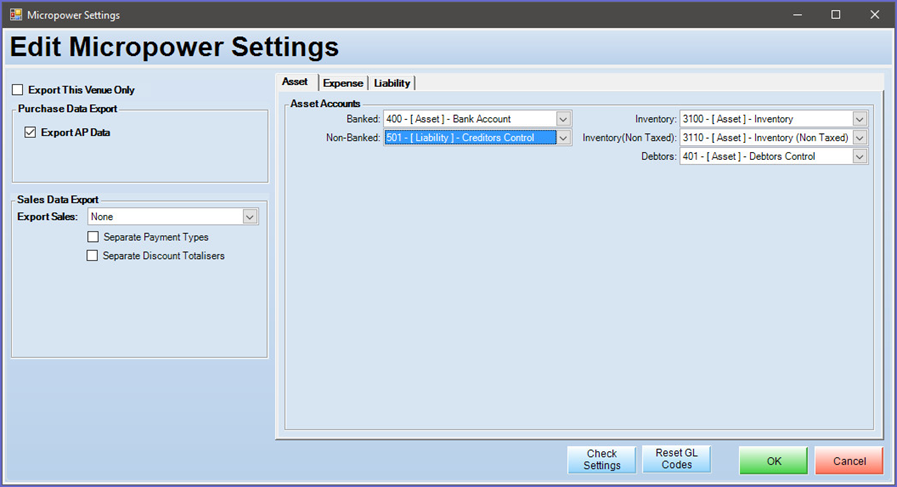The image size is (897, 487).
Task: Click the red Cancel button
Action: pos(850,461)
